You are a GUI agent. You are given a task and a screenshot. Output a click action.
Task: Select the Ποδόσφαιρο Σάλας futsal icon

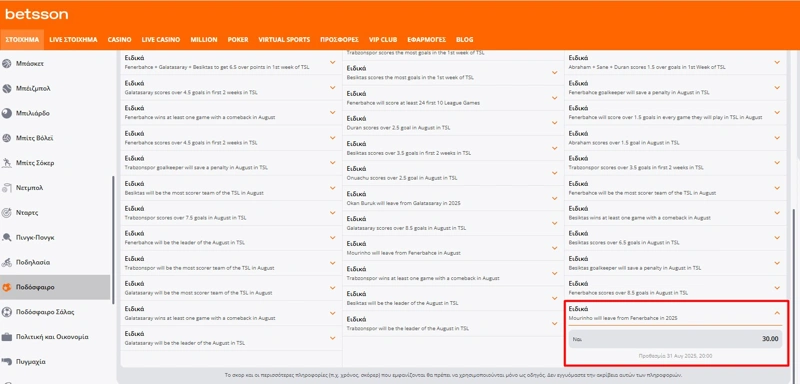click(7, 312)
